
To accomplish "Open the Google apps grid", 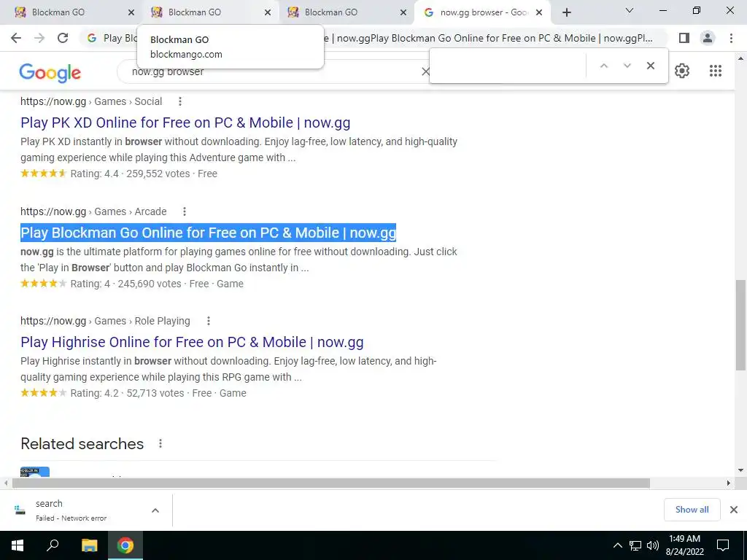I will pyautogui.click(x=716, y=71).
